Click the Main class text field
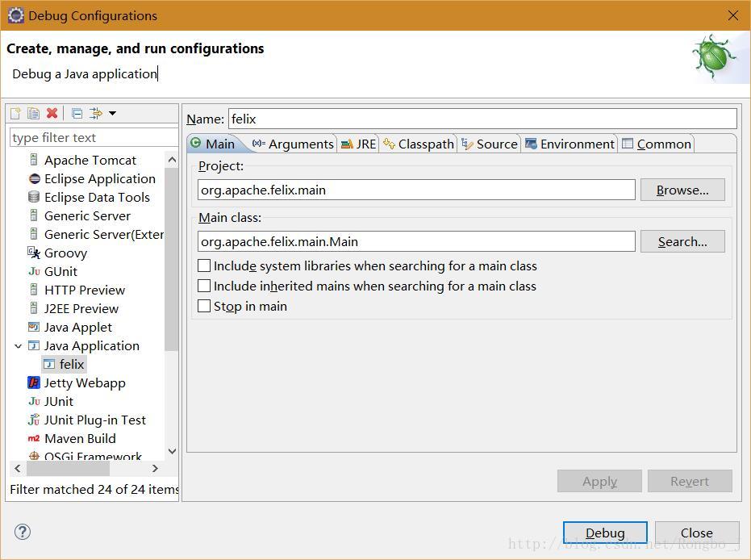This screenshot has width=751, height=560. tap(416, 242)
